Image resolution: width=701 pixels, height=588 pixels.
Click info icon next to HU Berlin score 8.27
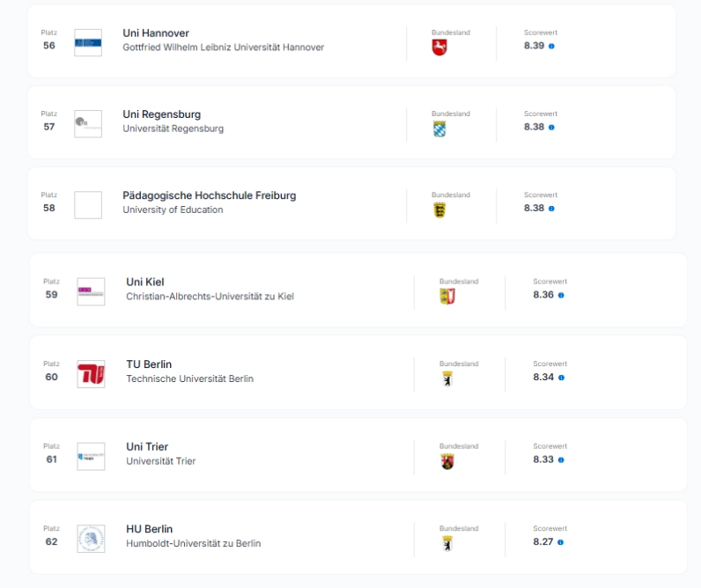click(560, 542)
